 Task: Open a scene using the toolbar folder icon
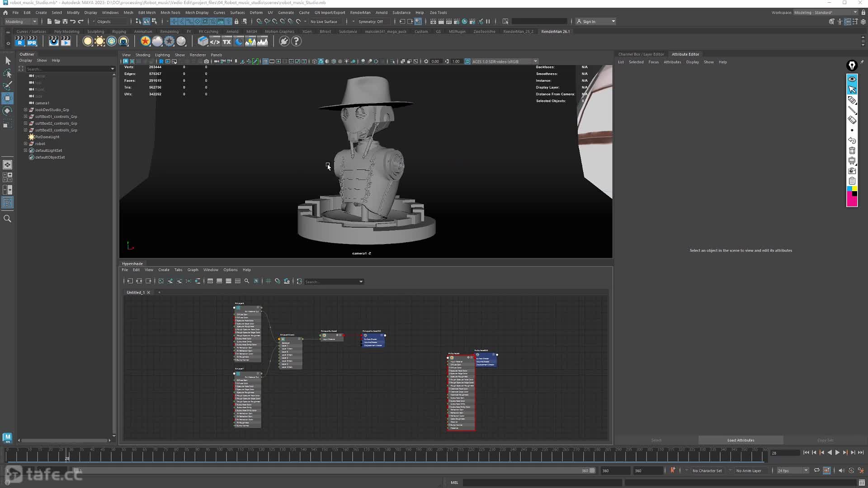57,21
